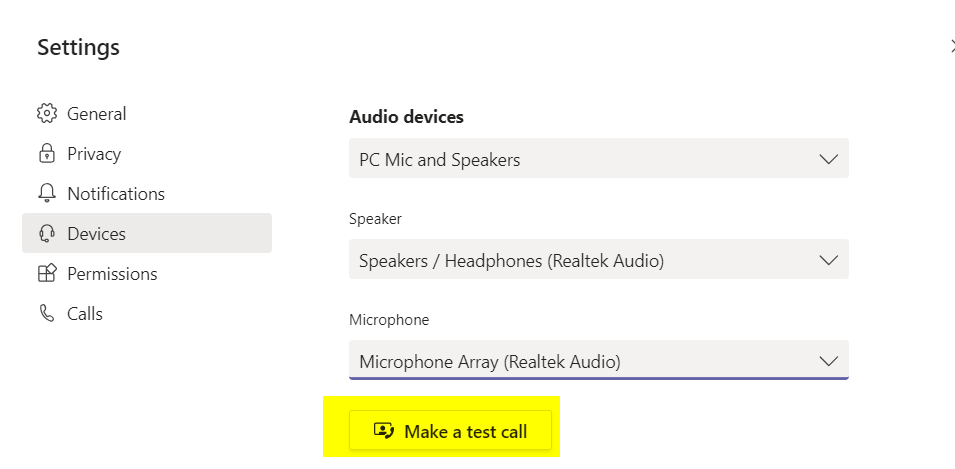
Task: Expand the Microphone dropdown chevron
Action: [828, 361]
